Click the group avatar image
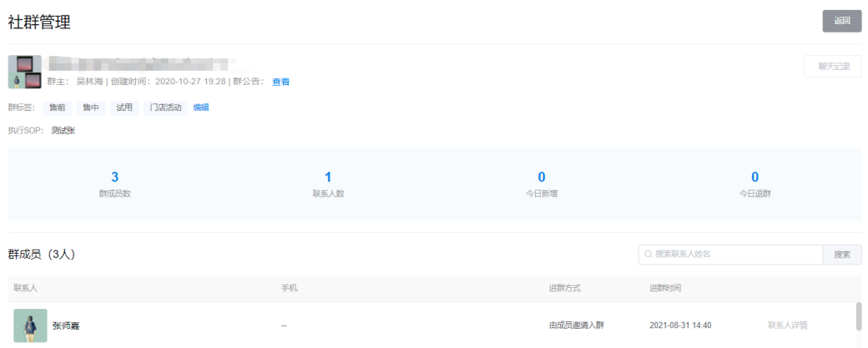Screen dimensions: 868x348 click(x=25, y=73)
